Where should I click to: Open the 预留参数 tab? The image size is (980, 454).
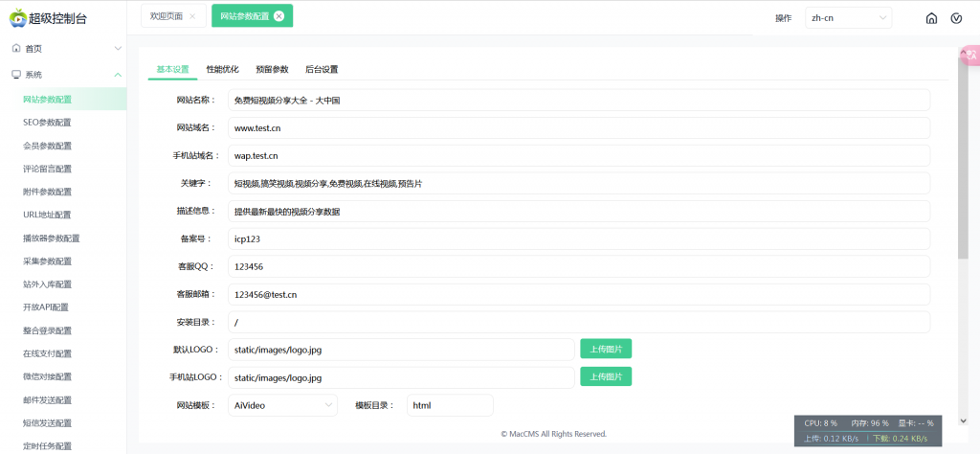point(272,69)
